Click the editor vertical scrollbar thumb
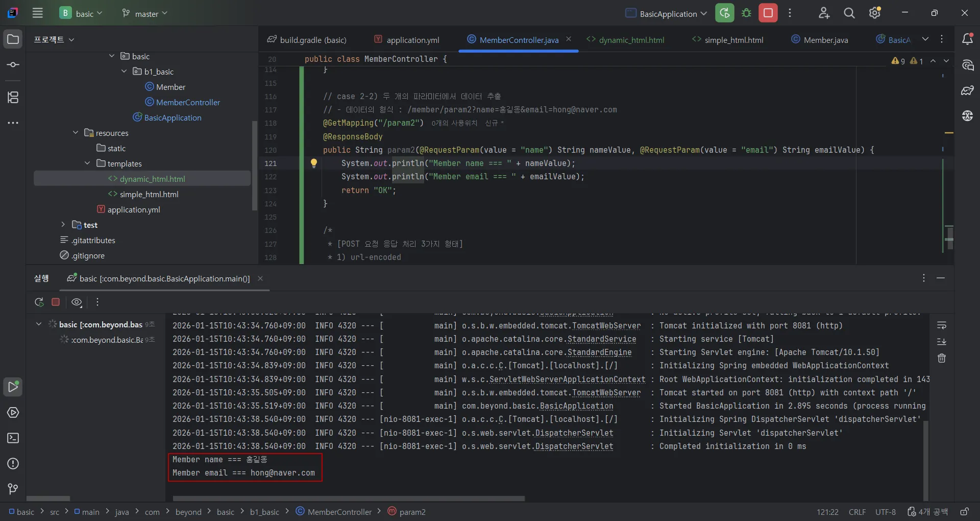980x521 pixels. pos(949,238)
